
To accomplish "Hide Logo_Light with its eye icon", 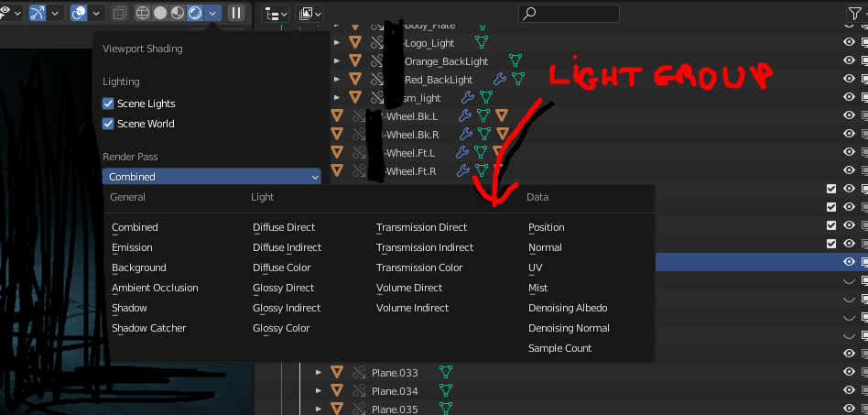I will 849,42.
